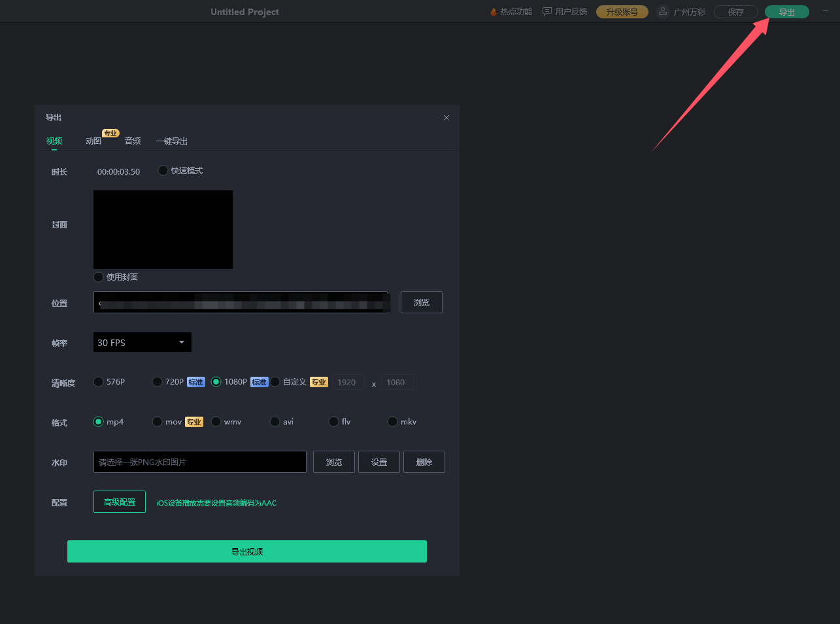Click the 升级账号 upgrade account button
The height and width of the screenshot is (624, 840).
(622, 12)
